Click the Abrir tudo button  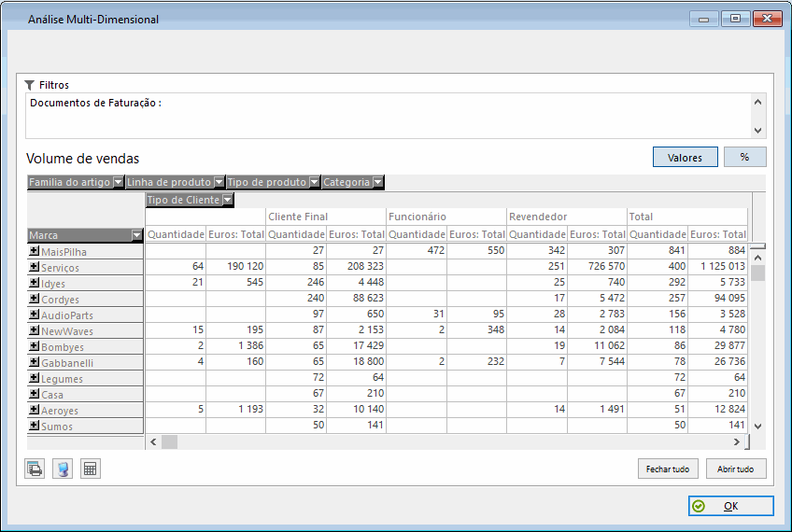pyautogui.click(x=735, y=469)
